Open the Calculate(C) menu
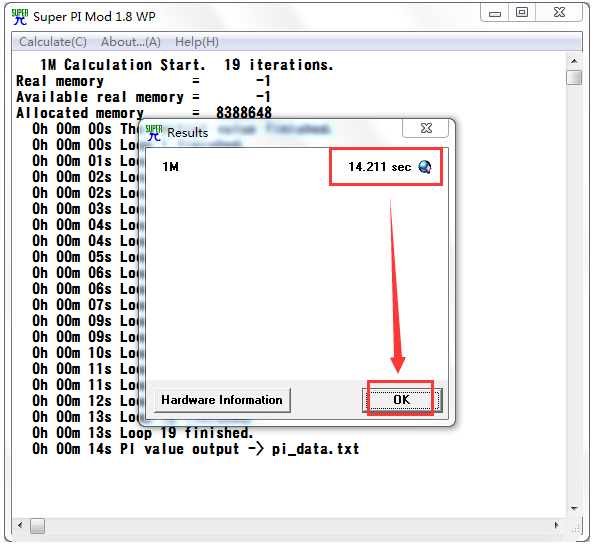The width and height of the screenshot is (595, 545). 53,42
